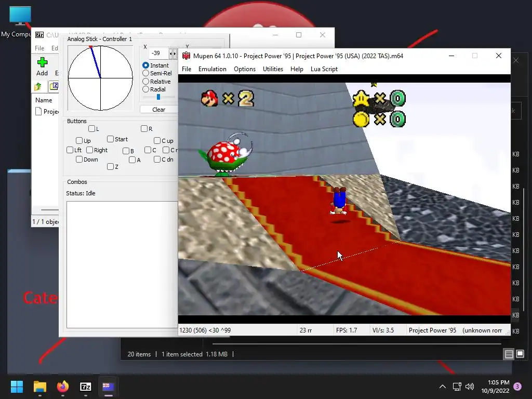The height and width of the screenshot is (399, 532).
Task: Open the Windows Start menu
Action: coord(17,387)
